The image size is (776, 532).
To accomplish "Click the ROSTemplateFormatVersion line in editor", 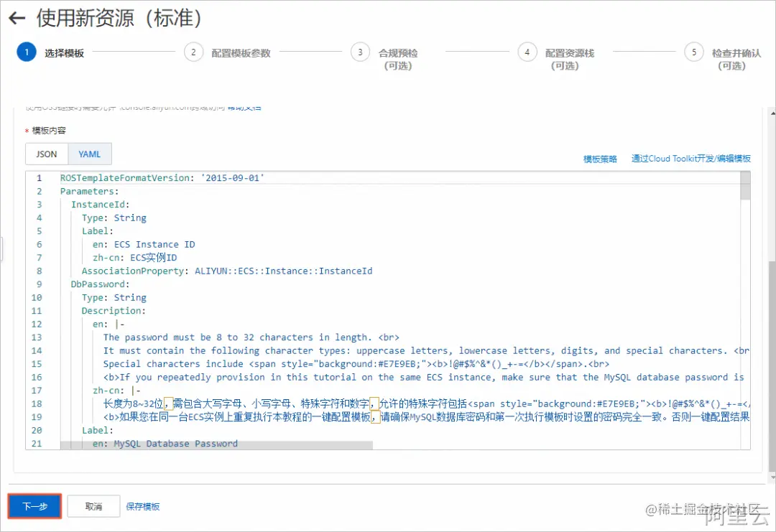I will pos(162,178).
